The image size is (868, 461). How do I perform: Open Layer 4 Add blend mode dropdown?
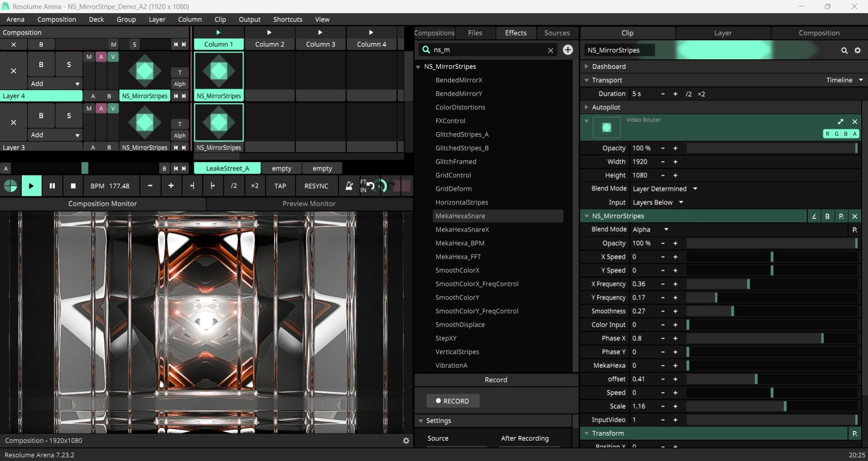[55, 84]
